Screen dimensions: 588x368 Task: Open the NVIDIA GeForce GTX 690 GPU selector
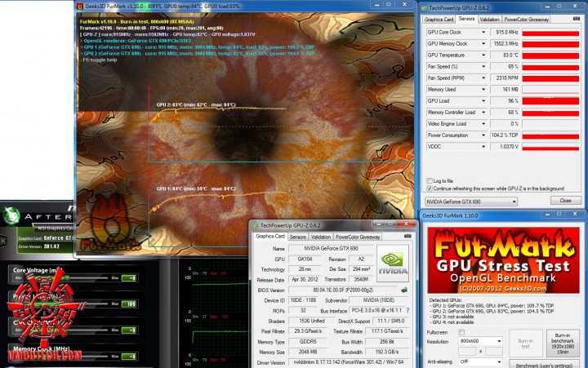470,202
